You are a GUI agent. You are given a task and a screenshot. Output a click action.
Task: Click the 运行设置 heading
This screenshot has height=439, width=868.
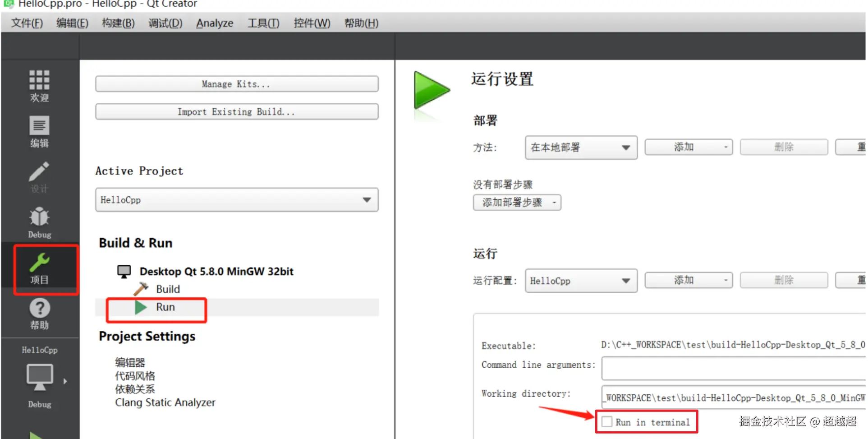(x=502, y=79)
